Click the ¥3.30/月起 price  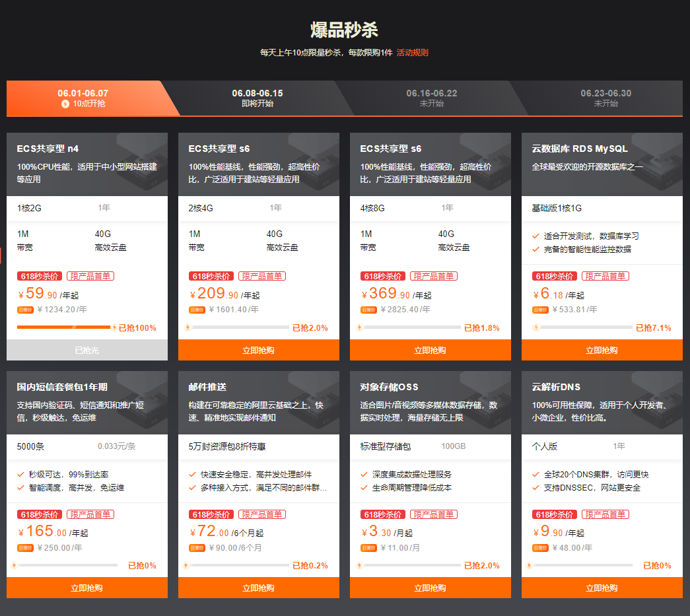[x=387, y=531]
